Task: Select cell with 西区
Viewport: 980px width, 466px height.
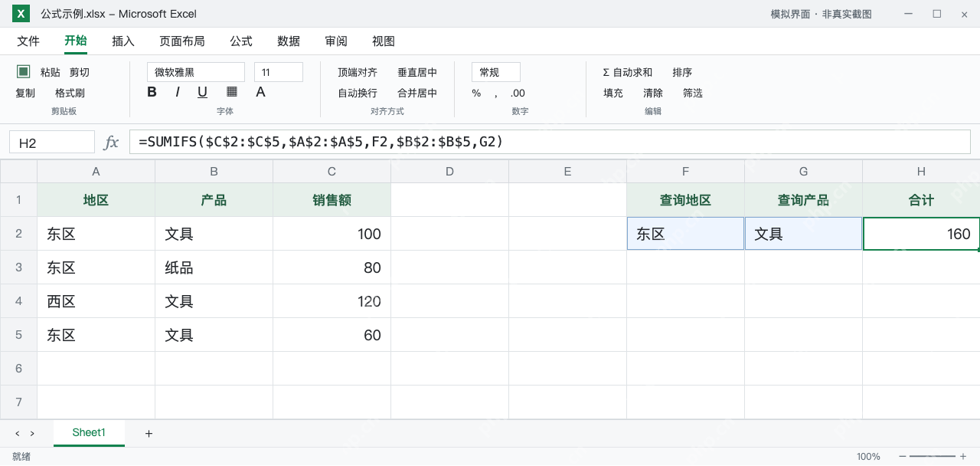Action: pyautogui.click(x=96, y=301)
